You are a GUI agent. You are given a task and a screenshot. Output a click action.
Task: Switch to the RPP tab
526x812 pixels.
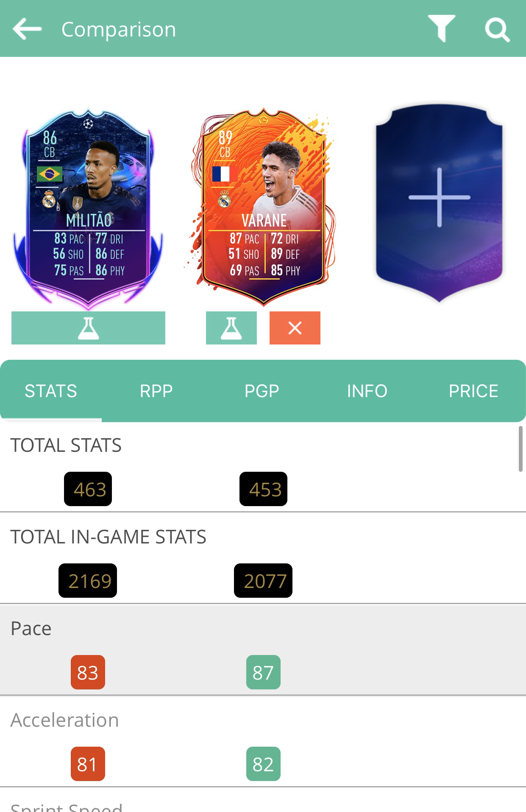(156, 391)
